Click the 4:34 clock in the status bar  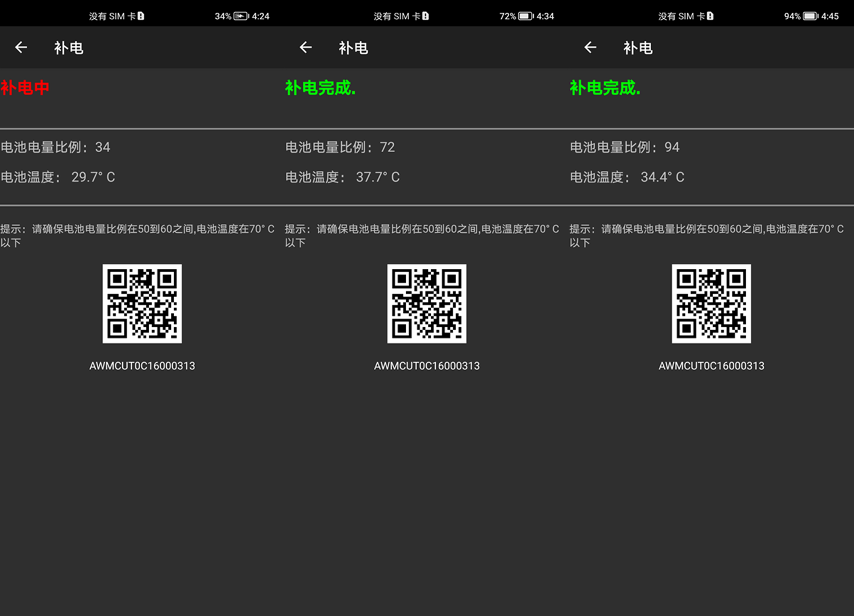point(545,16)
